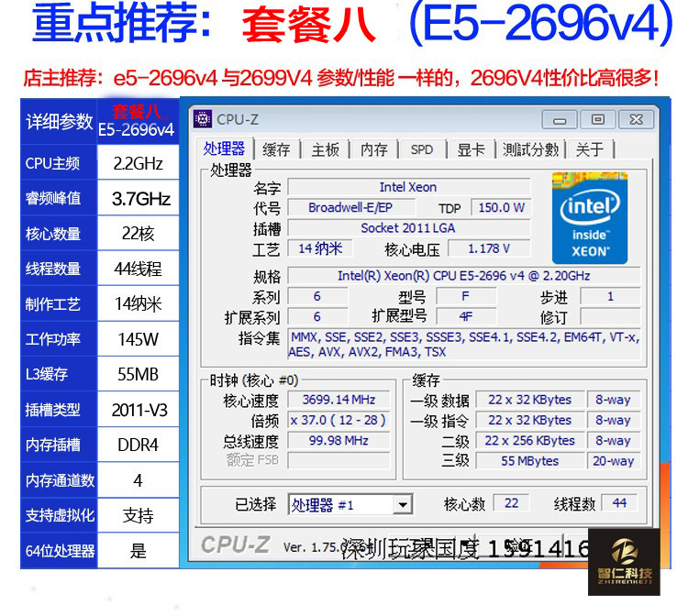Click the empty 额定 FSB field
Image resolution: width=688 pixels, height=616 pixels.
point(338,460)
